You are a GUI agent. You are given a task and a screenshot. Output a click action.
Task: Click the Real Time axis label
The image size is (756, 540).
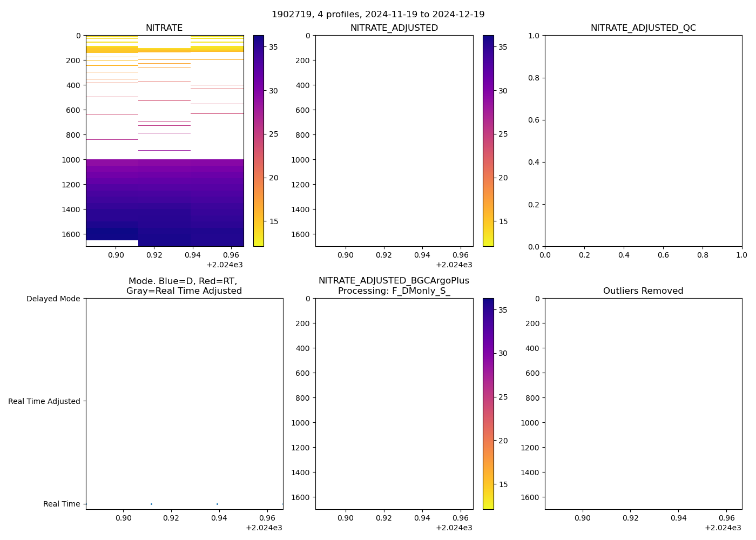tap(62, 504)
